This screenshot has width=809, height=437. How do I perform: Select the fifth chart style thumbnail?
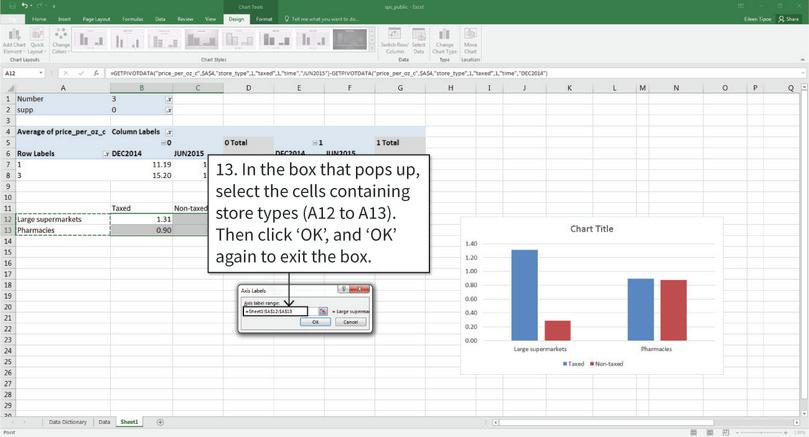pyautogui.click(x=239, y=39)
